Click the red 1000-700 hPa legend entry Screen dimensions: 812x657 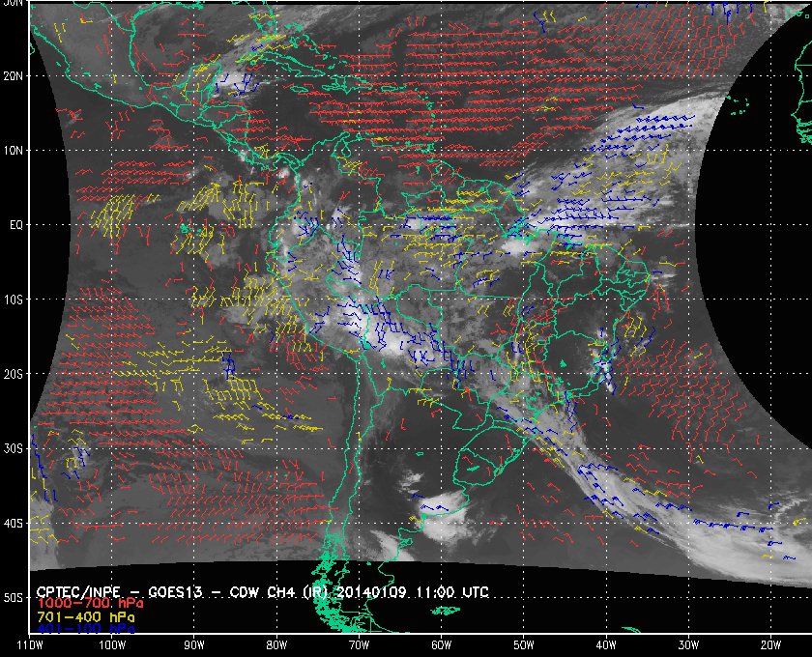tap(90, 604)
